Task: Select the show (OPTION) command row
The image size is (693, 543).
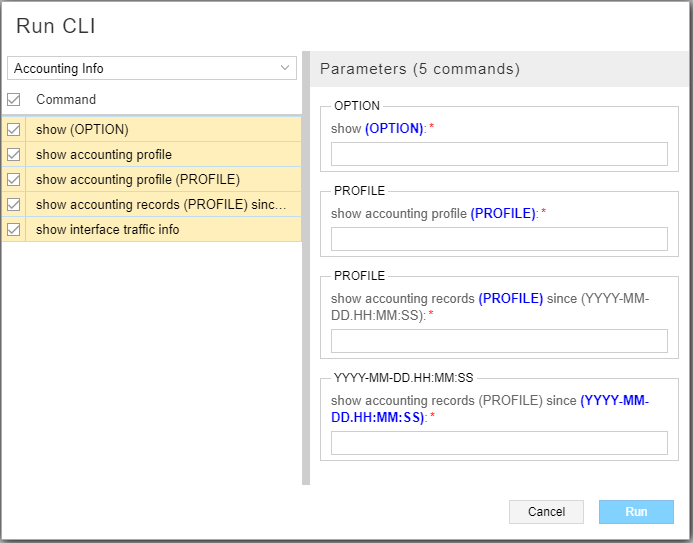Action: (160, 129)
